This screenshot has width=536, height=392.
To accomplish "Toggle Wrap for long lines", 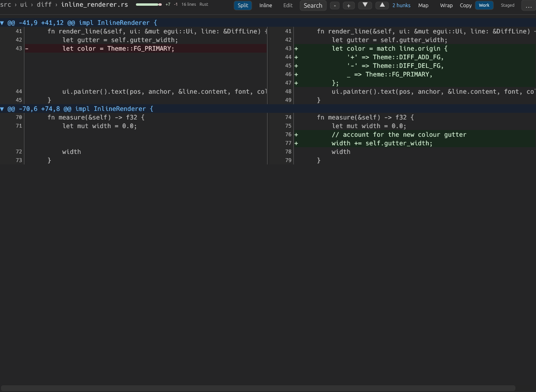I will [x=446, y=5].
